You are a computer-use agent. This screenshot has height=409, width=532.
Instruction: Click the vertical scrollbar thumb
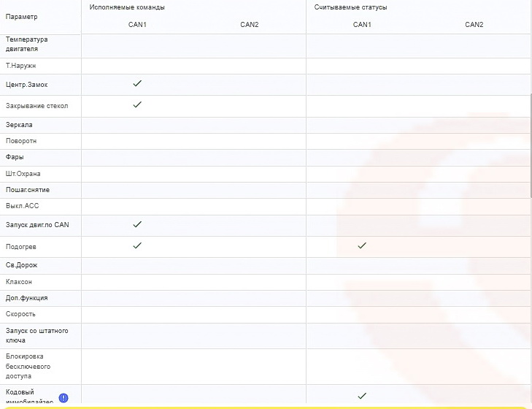(531, 146)
